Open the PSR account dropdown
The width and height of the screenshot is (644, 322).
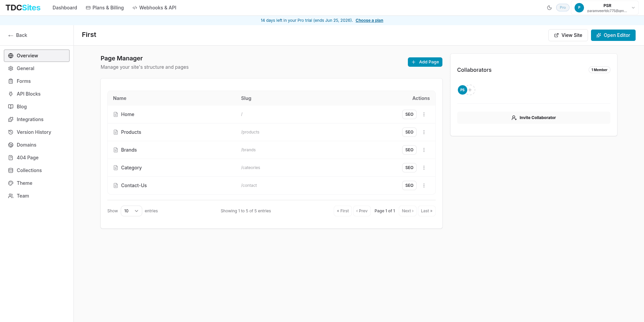pyautogui.click(x=605, y=8)
